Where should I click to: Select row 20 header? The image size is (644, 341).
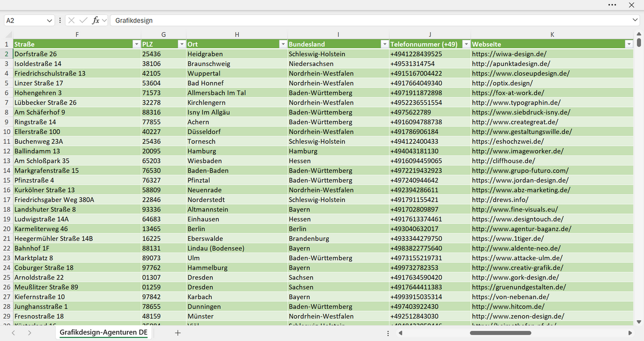(6, 228)
